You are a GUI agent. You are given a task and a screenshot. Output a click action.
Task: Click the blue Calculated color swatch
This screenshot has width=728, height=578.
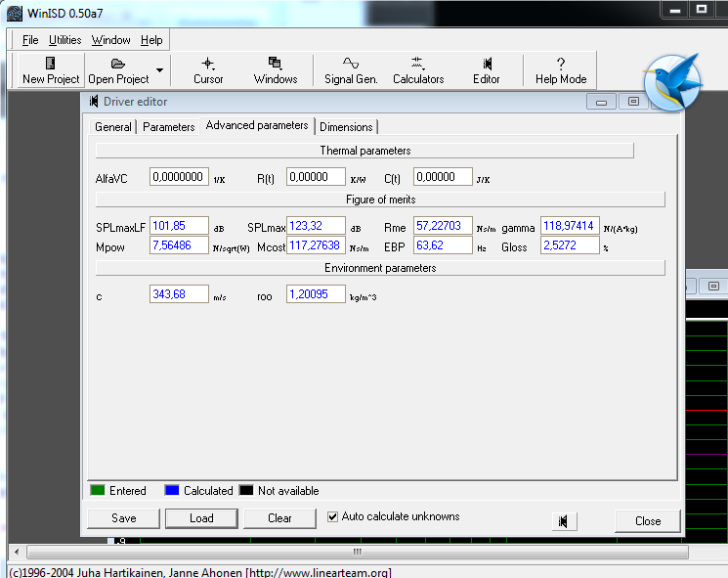pyautogui.click(x=172, y=491)
